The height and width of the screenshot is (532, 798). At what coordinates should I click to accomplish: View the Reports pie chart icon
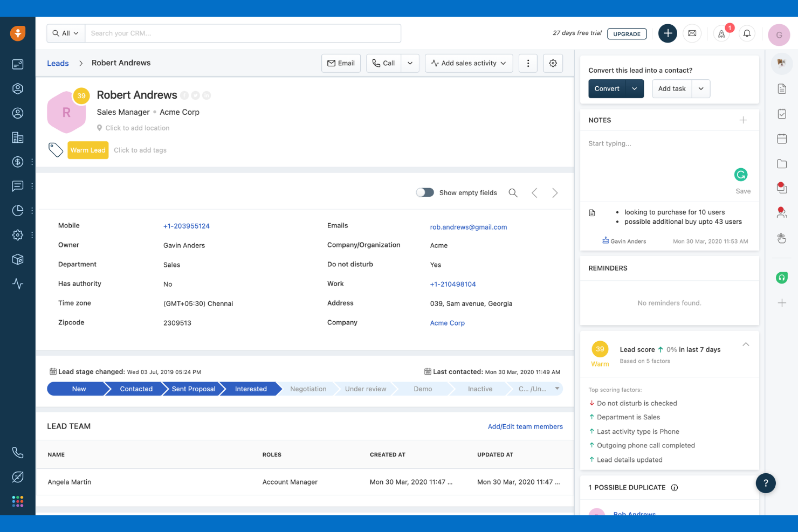(18, 210)
